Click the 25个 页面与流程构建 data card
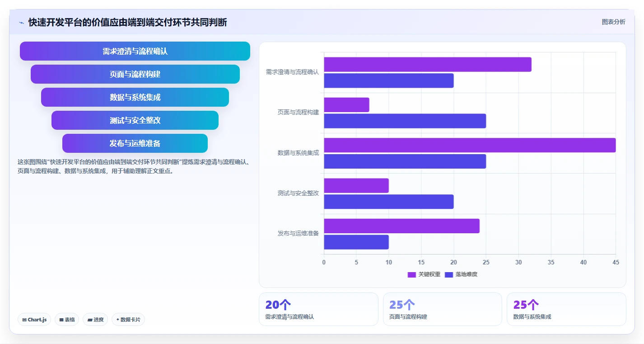644x344 pixels. pos(443,309)
